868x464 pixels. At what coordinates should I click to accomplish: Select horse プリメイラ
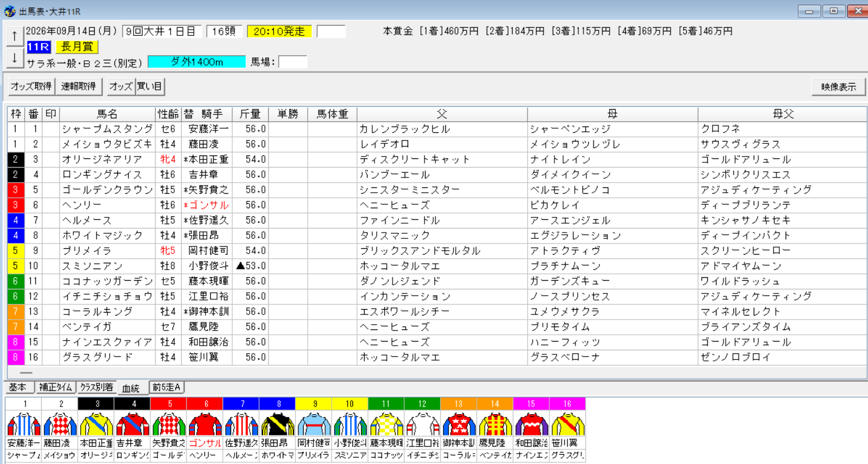(87, 251)
